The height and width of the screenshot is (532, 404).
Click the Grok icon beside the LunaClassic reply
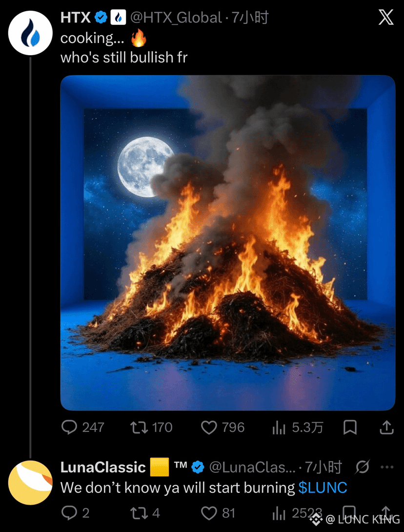coord(363,467)
